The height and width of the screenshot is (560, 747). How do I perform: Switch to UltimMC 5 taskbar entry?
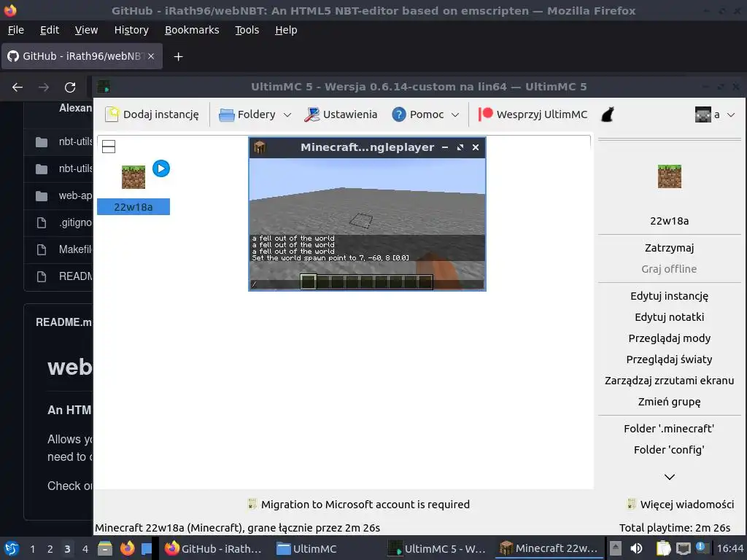pyautogui.click(x=436, y=548)
